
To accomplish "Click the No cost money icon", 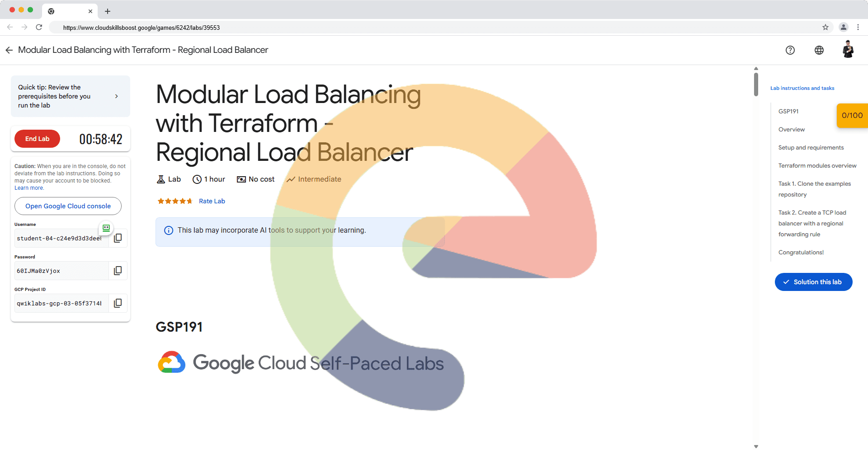I will pyautogui.click(x=241, y=179).
